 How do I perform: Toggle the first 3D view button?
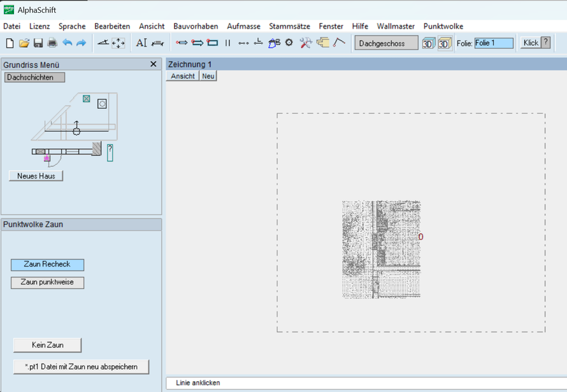[x=429, y=43]
